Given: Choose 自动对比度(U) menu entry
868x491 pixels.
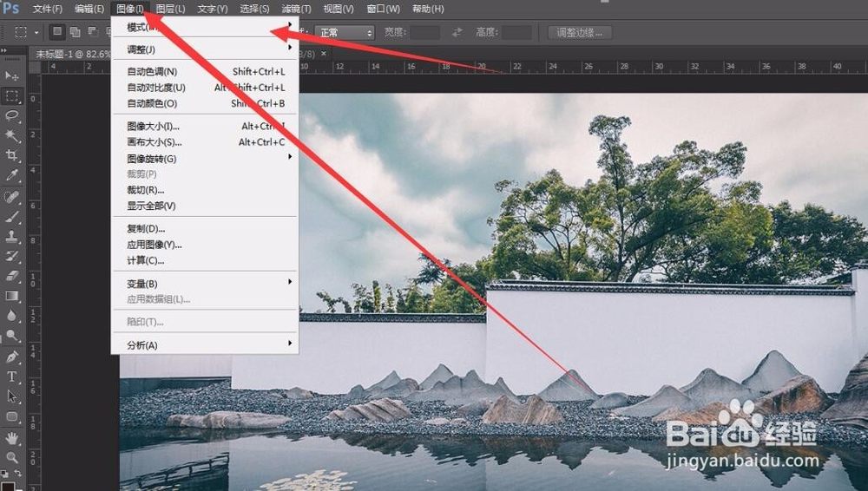Looking at the screenshot, I should pos(205,88).
